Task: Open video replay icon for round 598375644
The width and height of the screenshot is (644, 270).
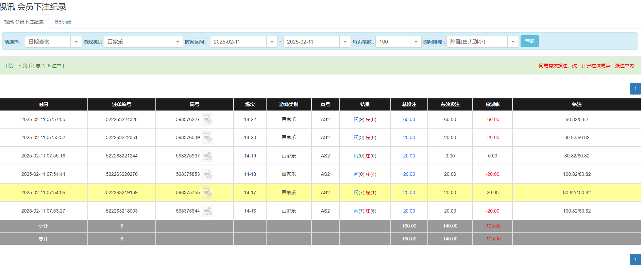Action: [x=207, y=211]
